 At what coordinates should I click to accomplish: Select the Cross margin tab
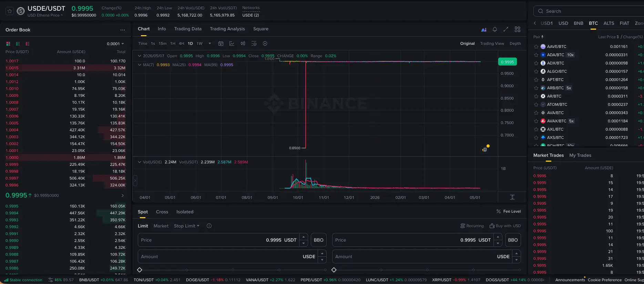pyautogui.click(x=162, y=212)
